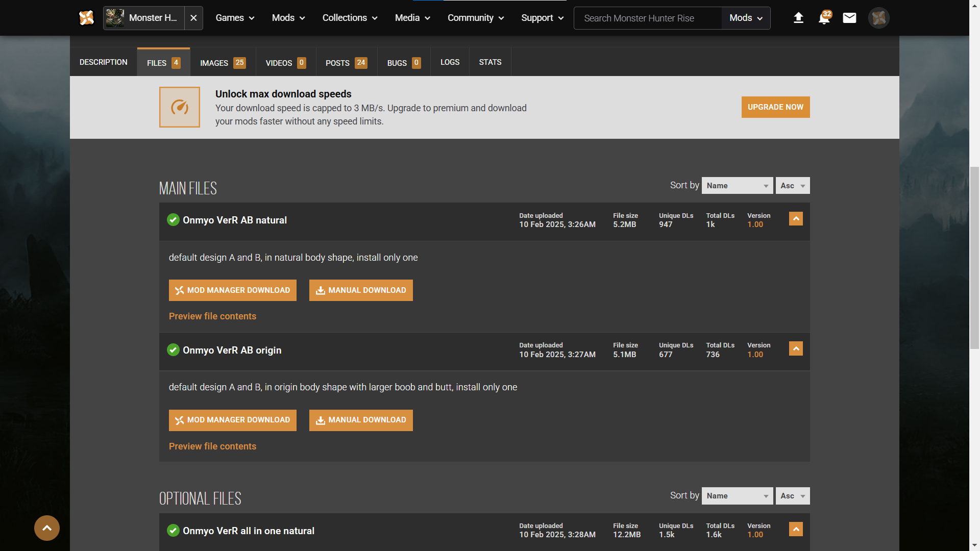Open the Support menu
Viewport: 980px width, 551px height.
pos(542,18)
